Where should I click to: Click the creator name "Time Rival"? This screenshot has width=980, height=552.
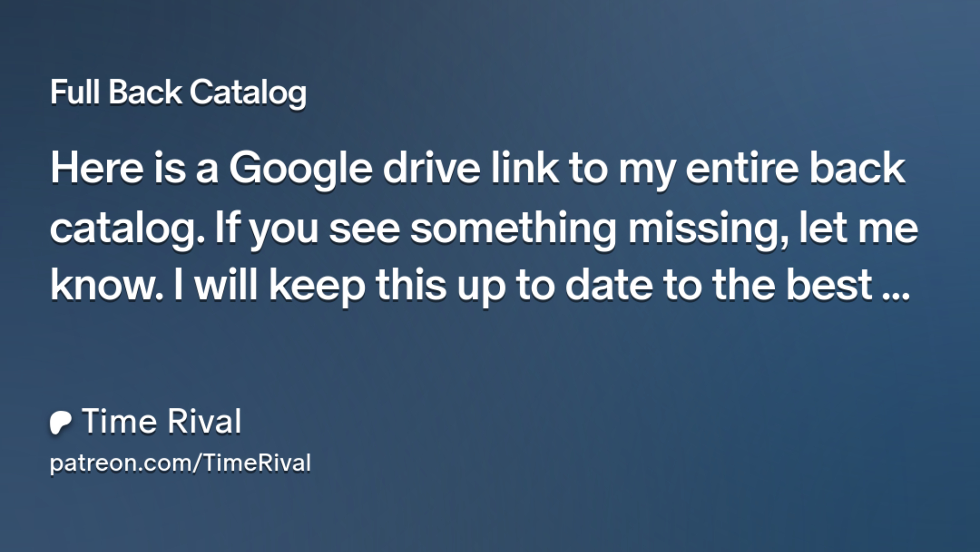(162, 421)
